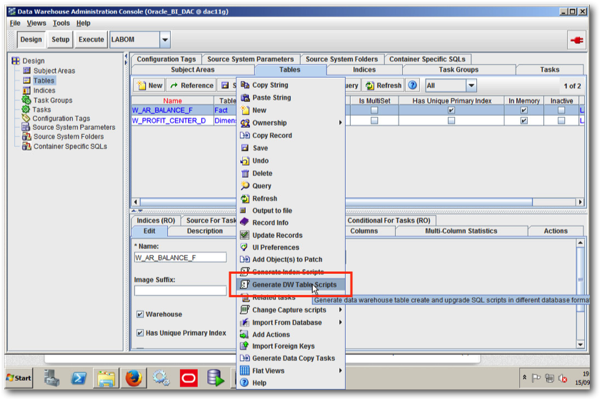Toggle In Memory for W_AR_BALANCE_F row
The width and height of the screenshot is (600, 400).
coord(524,110)
